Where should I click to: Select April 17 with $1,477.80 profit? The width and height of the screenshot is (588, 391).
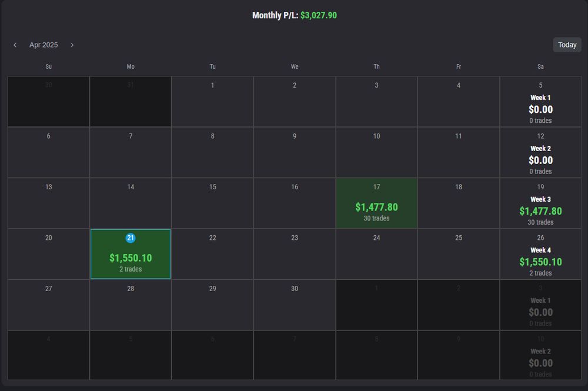(x=376, y=203)
